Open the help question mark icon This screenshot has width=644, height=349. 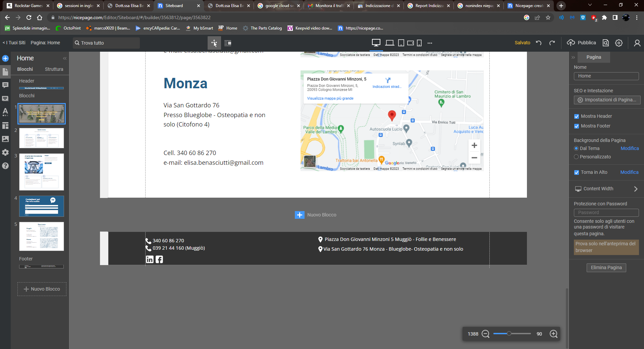(5, 166)
